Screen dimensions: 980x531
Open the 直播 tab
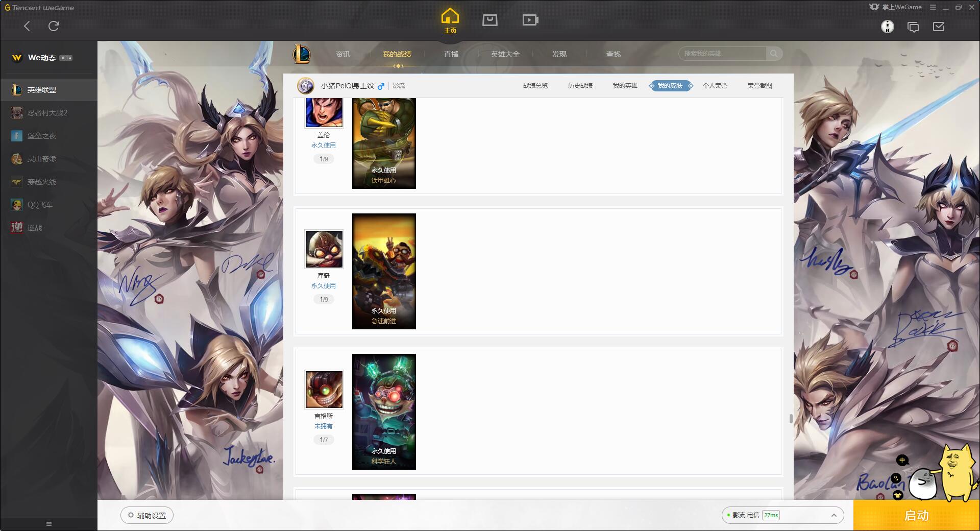451,54
